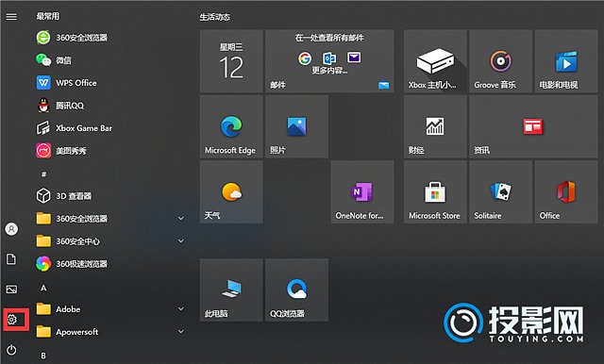
Task: Open the calendar tile showing 星期三 12
Action: pos(231,61)
